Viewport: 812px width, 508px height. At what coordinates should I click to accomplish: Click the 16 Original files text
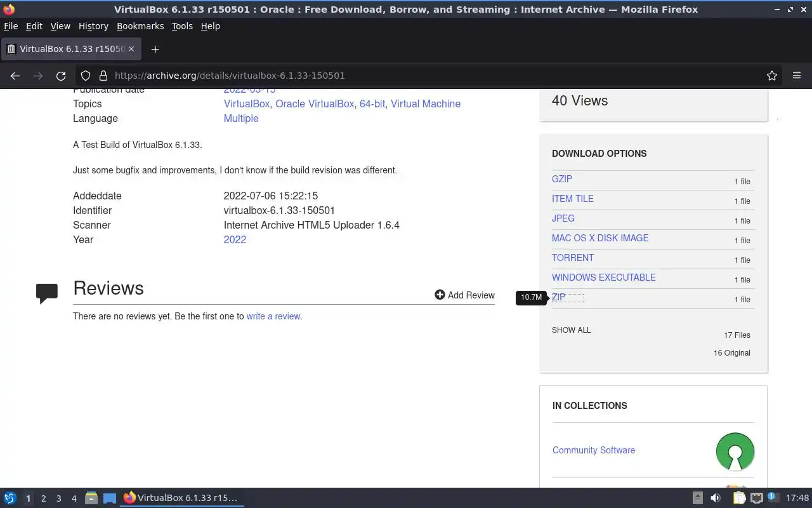pos(732,353)
